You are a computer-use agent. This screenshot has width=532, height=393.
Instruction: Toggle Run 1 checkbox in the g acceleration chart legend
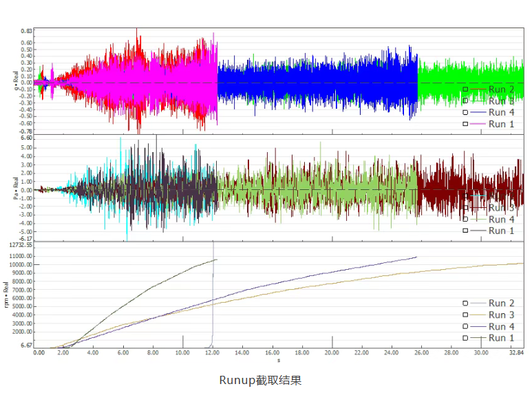coord(465,124)
